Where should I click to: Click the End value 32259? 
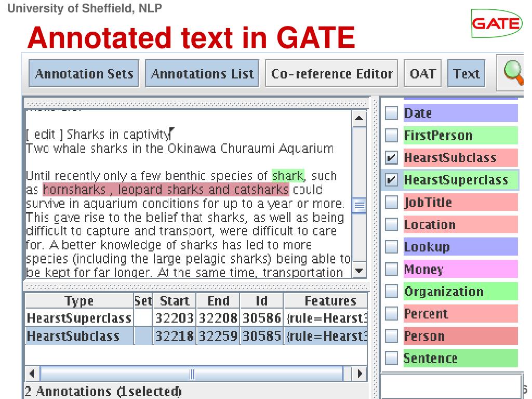click(218, 336)
